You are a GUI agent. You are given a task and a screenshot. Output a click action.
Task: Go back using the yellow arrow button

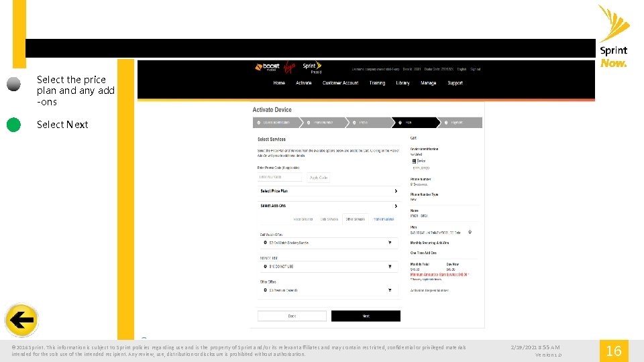coord(21,320)
